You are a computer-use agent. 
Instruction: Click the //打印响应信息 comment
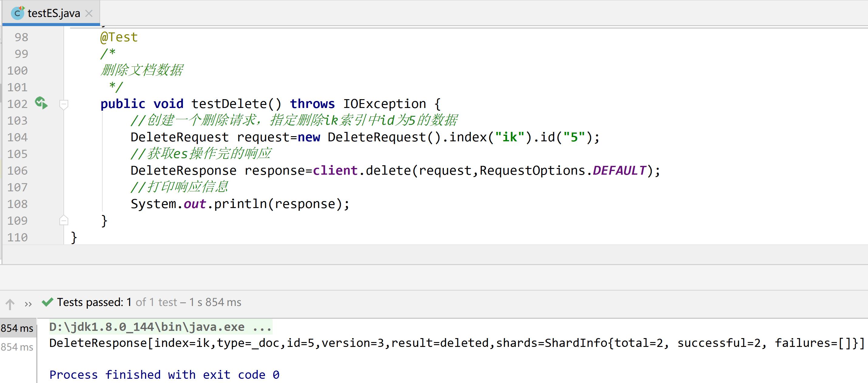179,187
